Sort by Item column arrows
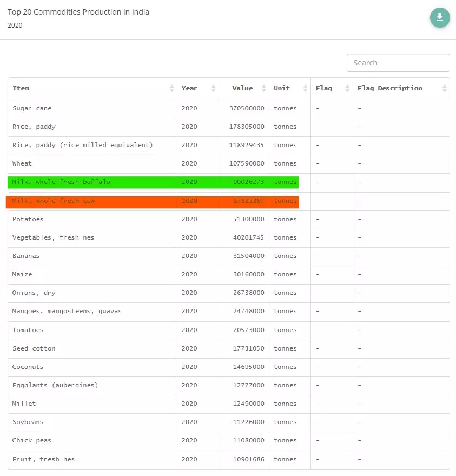The height and width of the screenshot is (476, 456). click(x=171, y=88)
